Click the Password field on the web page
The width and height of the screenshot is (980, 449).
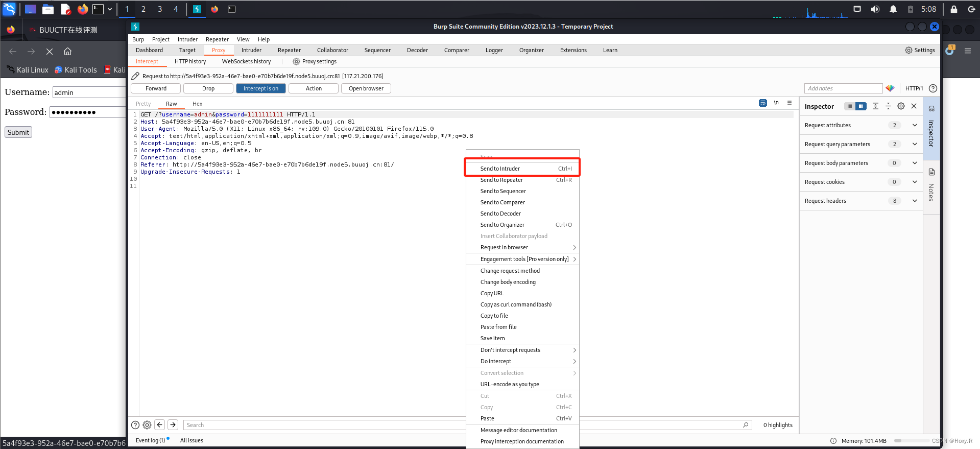coord(88,112)
